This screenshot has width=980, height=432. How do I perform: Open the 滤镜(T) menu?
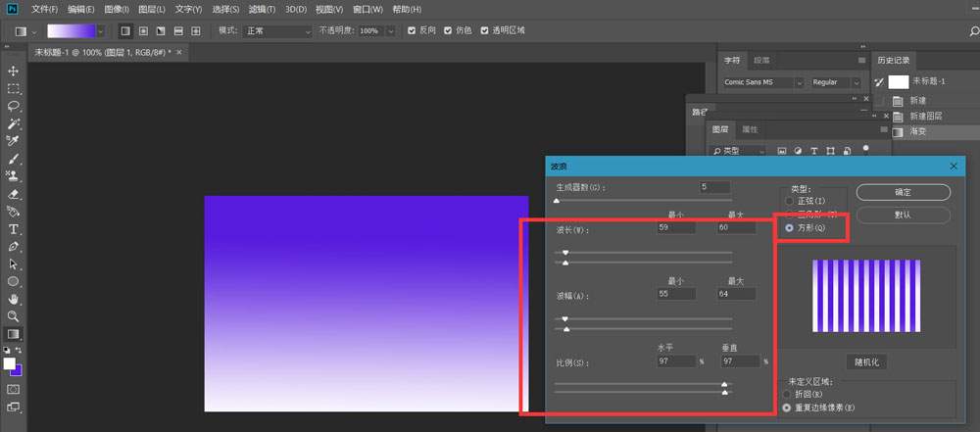pos(261,9)
